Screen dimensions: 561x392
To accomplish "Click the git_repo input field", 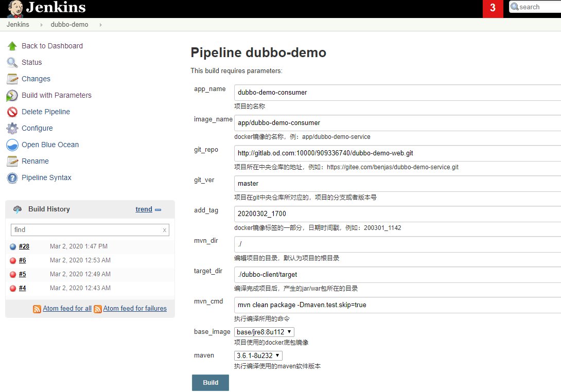I will 396,153.
